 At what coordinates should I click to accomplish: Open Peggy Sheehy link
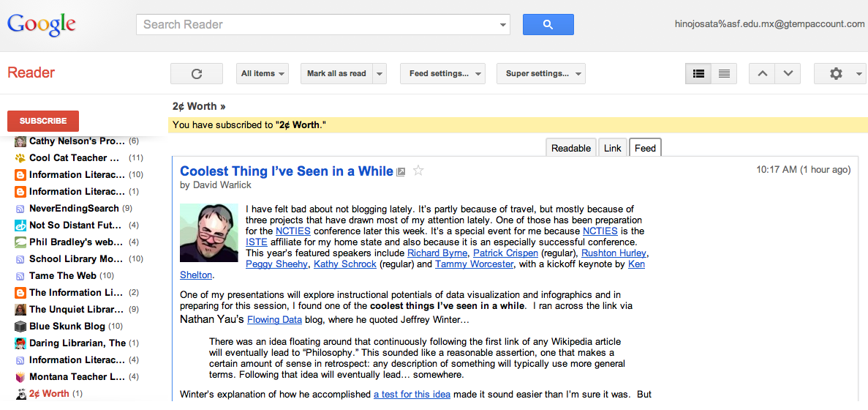(276, 264)
